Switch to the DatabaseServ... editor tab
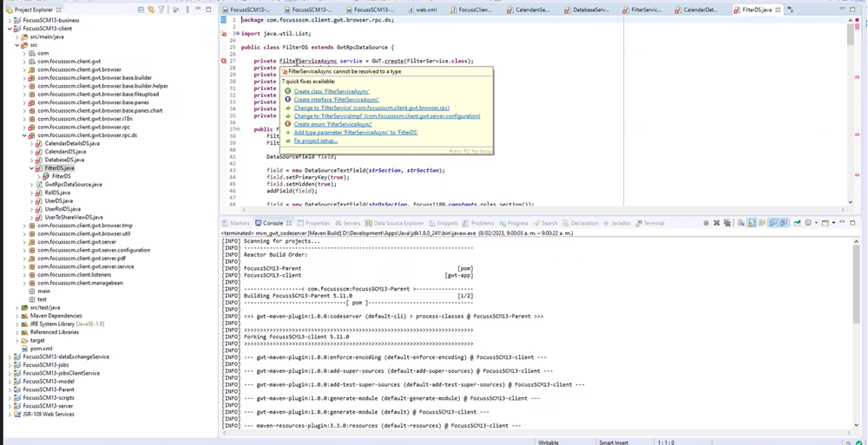 click(x=588, y=10)
